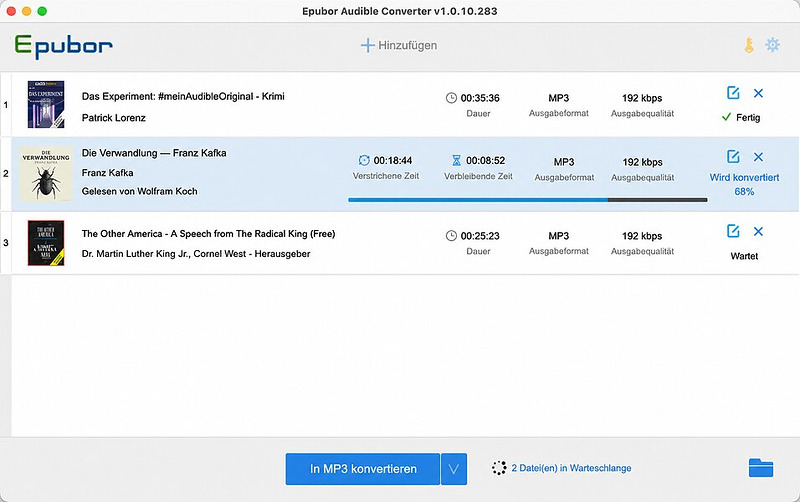This screenshot has height=502, width=800.
Task: Click the Epubor logo
Action: pyautogui.click(x=63, y=46)
